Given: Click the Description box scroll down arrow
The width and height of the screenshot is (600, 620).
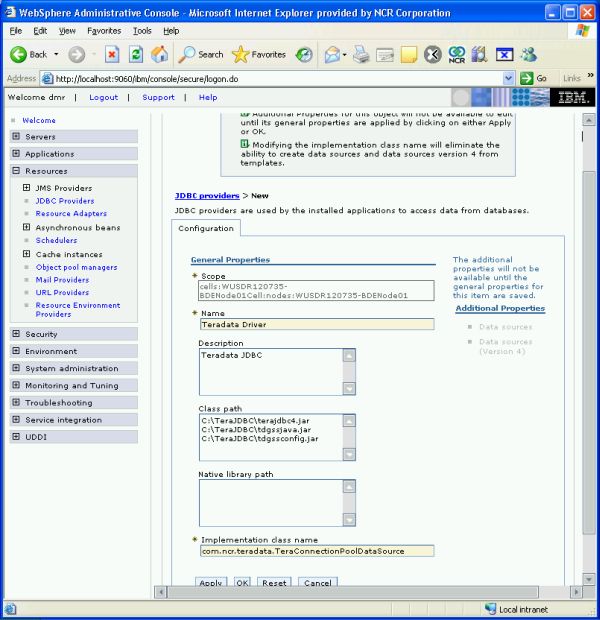Looking at the screenshot, I should point(349,388).
